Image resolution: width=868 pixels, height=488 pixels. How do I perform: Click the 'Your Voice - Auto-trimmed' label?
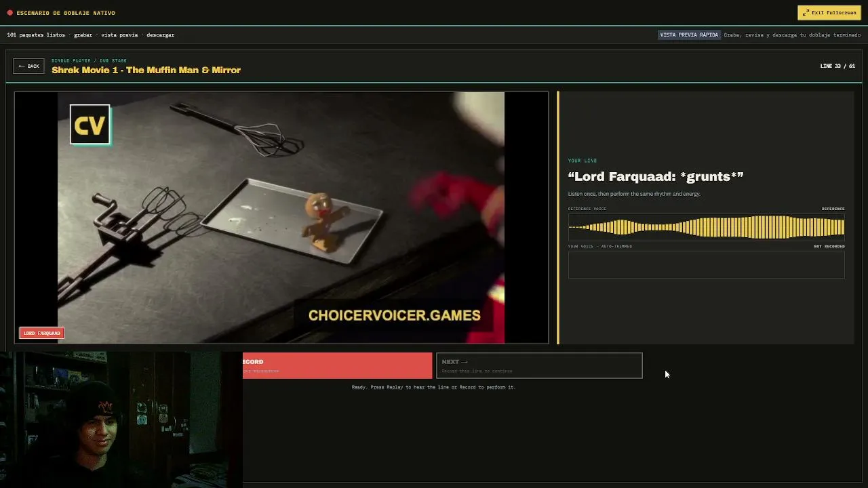point(600,246)
